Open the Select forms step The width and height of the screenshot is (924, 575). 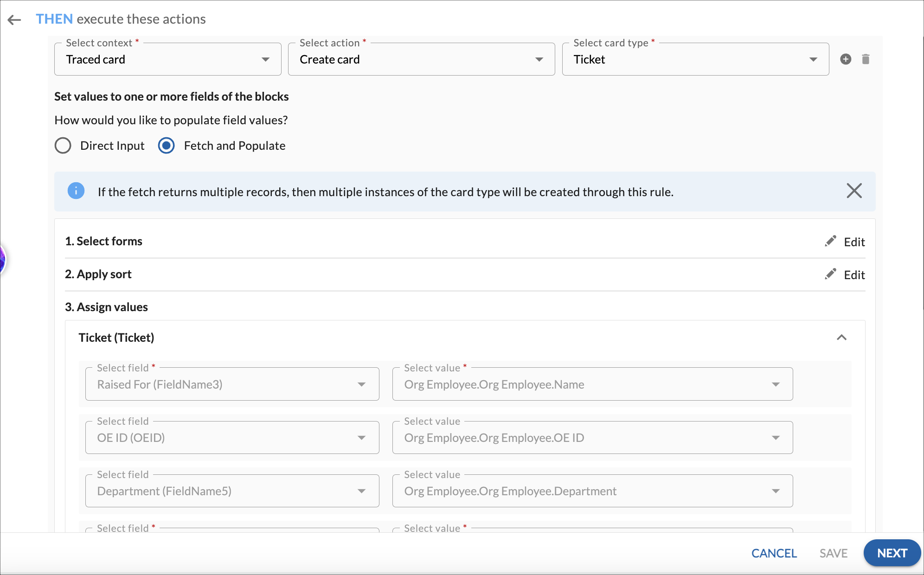pos(104,241)
